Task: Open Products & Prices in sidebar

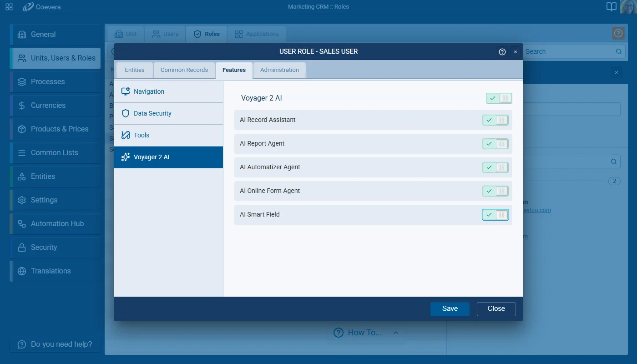Action: [55, 129]
